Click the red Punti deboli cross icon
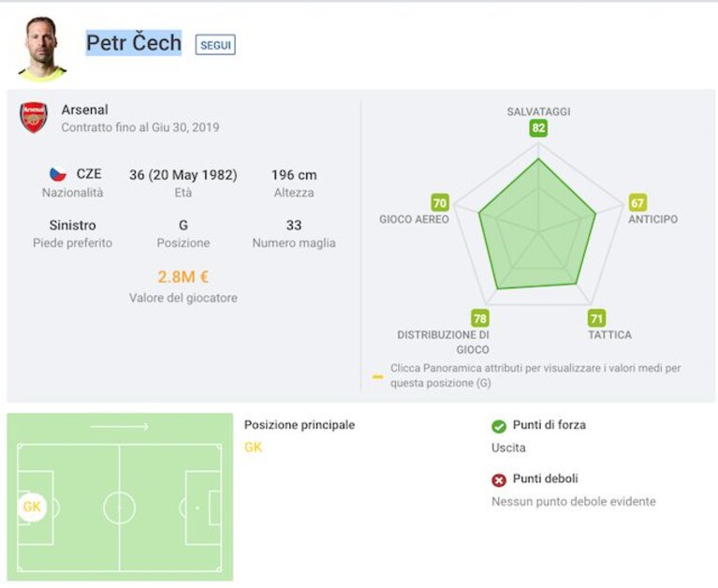 pos(499,480)
